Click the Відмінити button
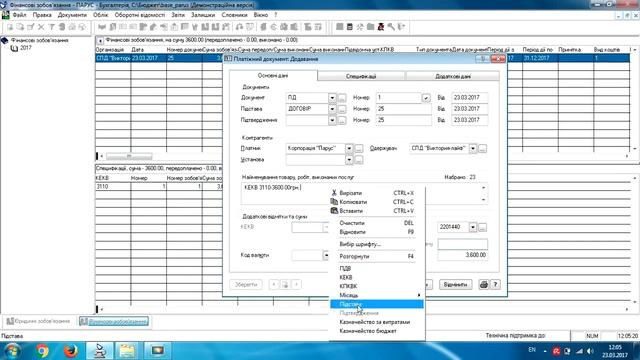This screenshot has height=360, width=640. point(456,284)
